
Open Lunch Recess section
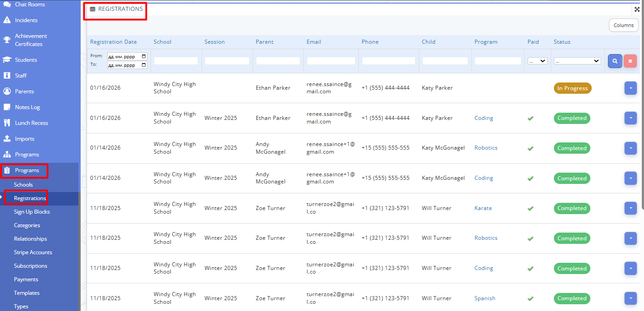pyautogui.click(x=31, y=123)
